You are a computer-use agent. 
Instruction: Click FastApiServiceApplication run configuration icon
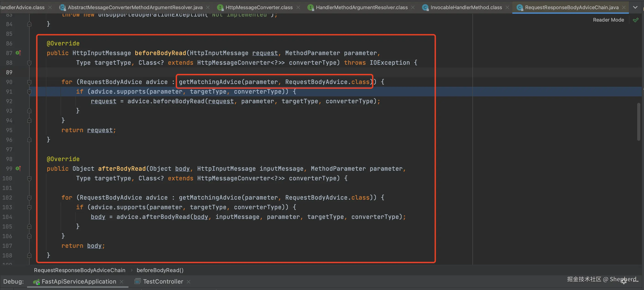click(x=36, y=282)
